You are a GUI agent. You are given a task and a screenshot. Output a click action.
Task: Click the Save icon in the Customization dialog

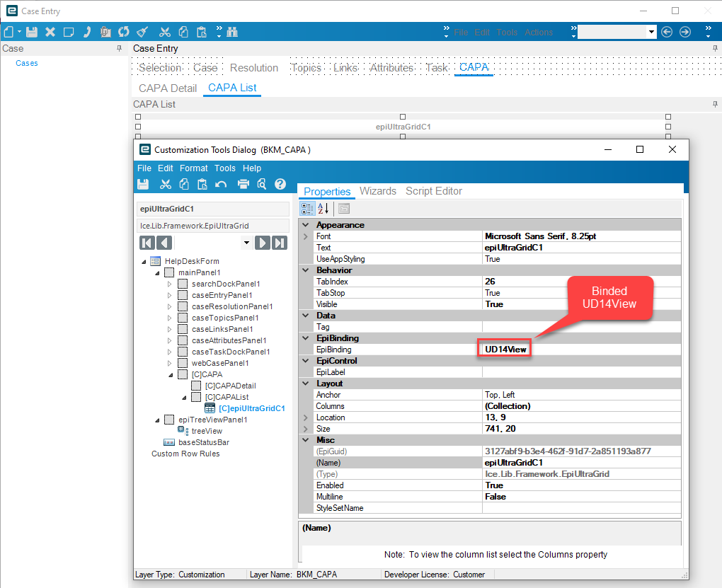143,184
